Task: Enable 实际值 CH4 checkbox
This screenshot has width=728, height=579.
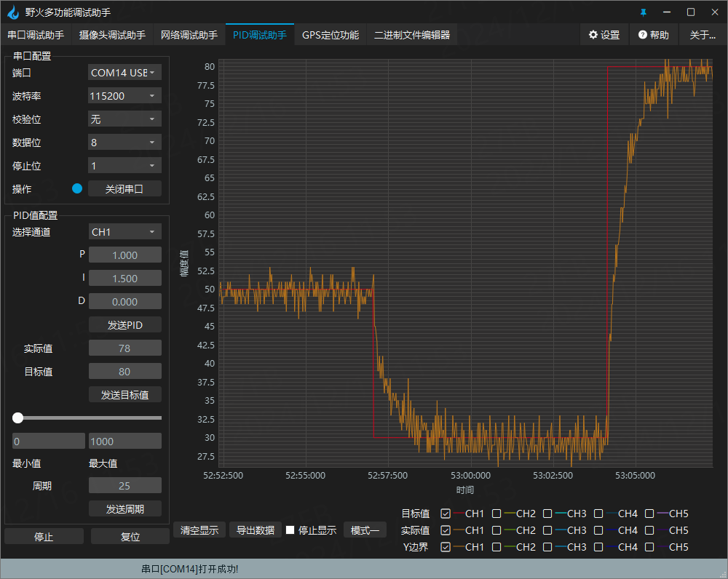Action: click(x=598, y=530)
